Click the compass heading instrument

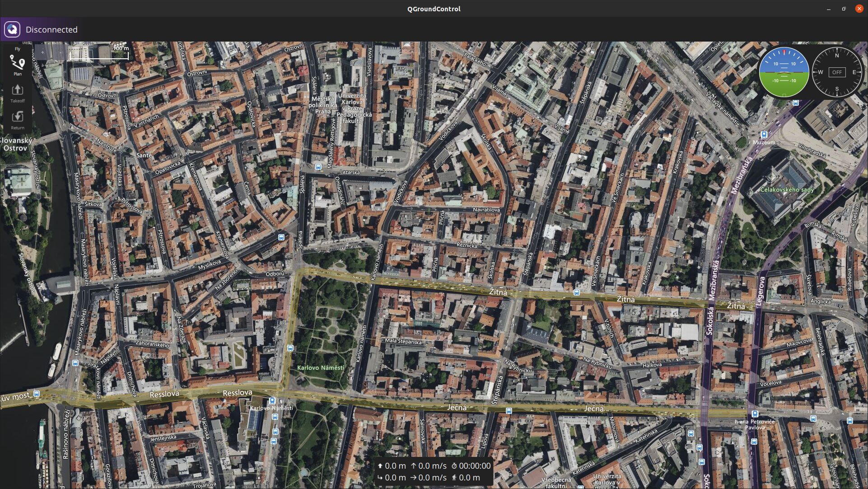tap(837, 72)
